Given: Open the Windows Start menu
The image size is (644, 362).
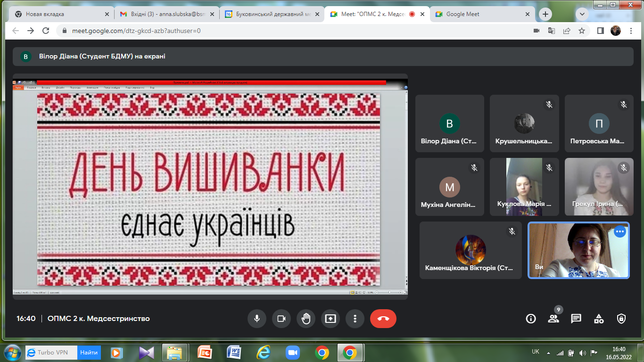Looking at the screenshot, I should (x=12, y=353).
